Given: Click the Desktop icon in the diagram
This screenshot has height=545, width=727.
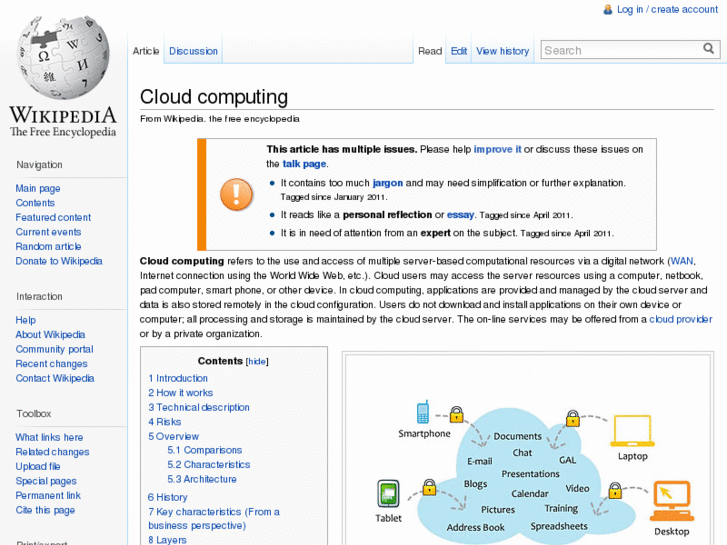Looking at the screenshot, I should pyautogui.click(x=671, y=501).
